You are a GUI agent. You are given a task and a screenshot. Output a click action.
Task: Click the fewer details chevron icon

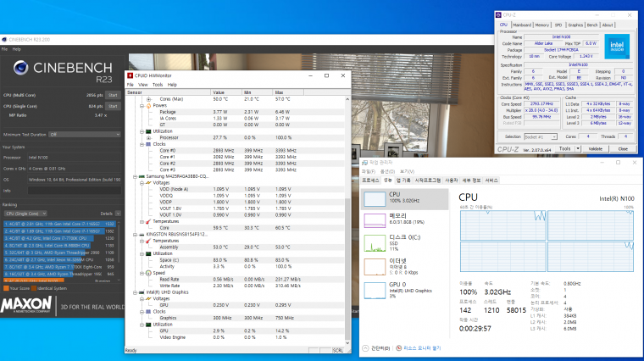365,348
